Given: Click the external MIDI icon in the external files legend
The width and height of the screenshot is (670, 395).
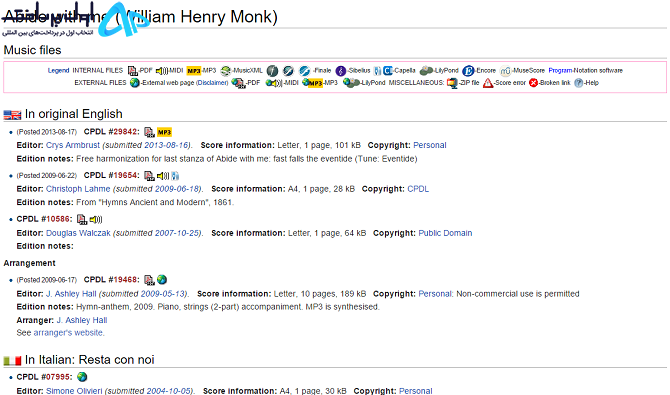Looking at the screenshot, I should pos(273,83).
